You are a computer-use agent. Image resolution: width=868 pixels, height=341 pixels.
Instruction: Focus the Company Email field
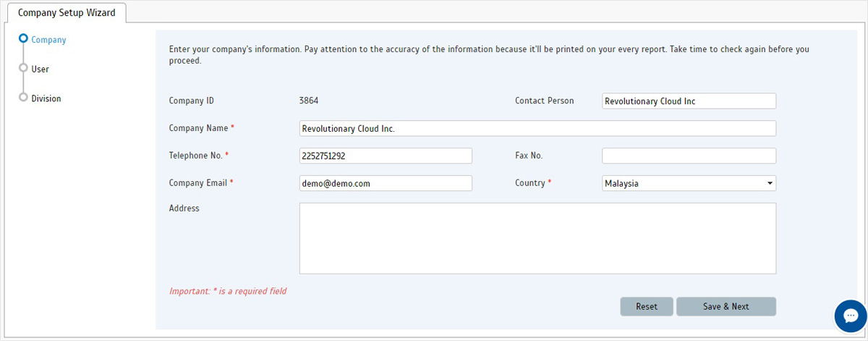tap(386, 183)
